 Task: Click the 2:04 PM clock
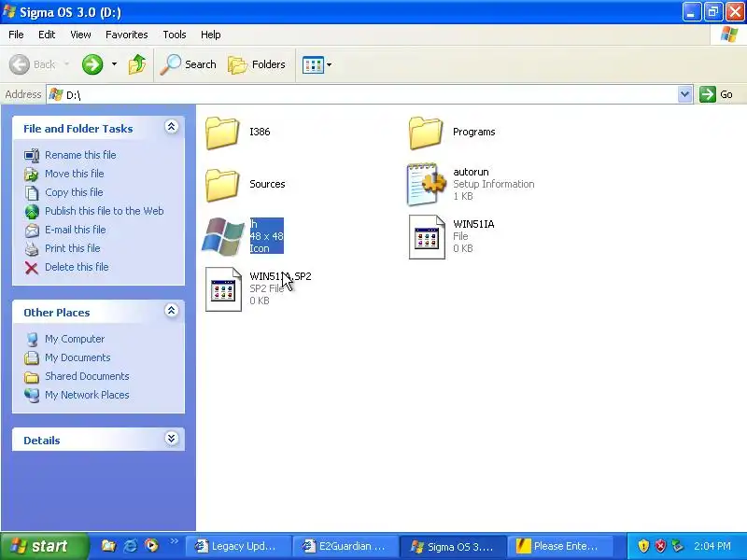click(x=712, y=546)
